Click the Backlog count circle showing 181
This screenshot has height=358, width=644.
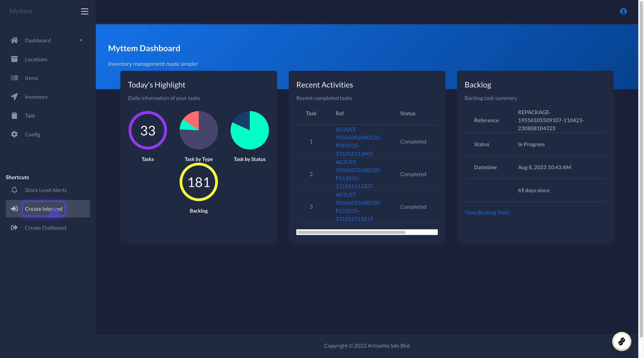click(x=199, y=182)
